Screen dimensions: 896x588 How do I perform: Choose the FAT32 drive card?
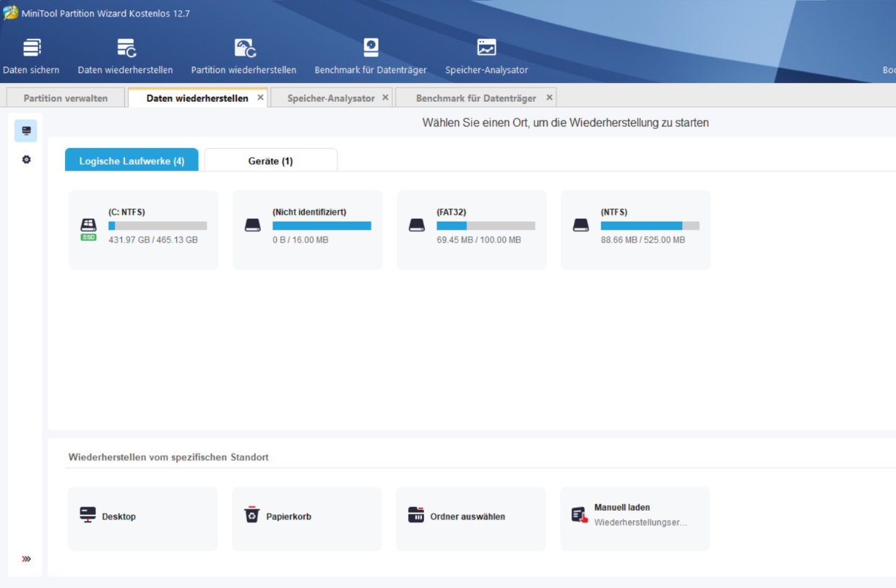coord(472,230)
